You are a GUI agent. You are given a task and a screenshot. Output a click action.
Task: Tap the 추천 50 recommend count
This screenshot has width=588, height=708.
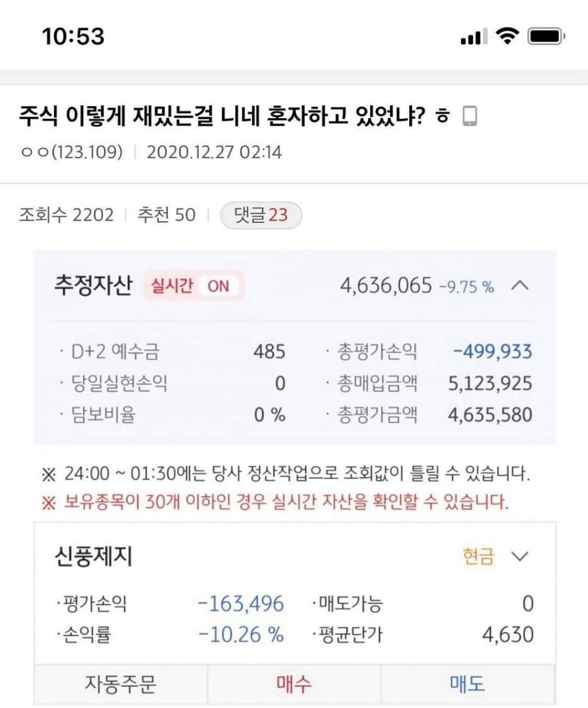pos(167,215)
